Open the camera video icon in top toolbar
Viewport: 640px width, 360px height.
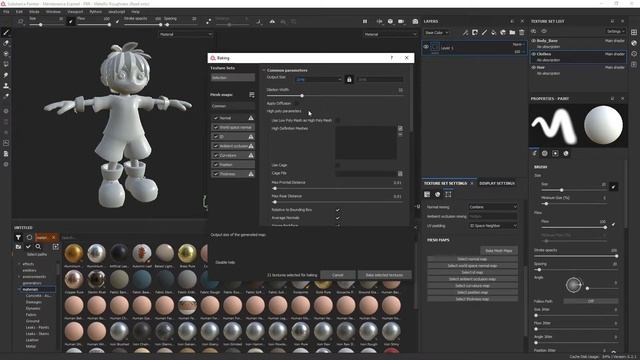[401, 21]
